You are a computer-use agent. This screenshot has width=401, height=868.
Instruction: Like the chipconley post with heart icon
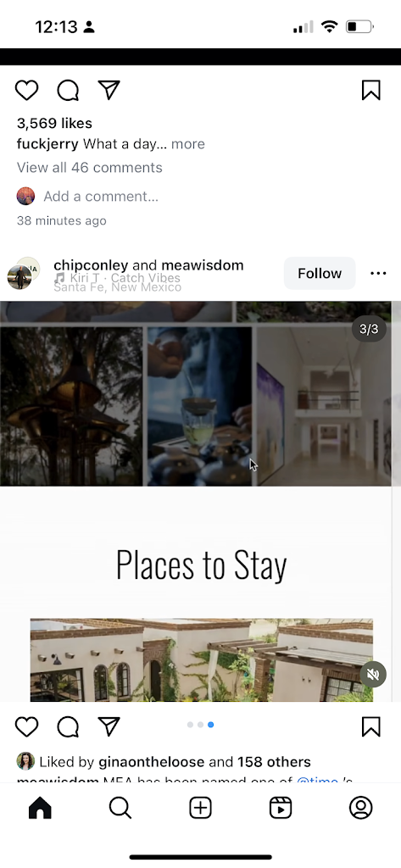[26, 726]
